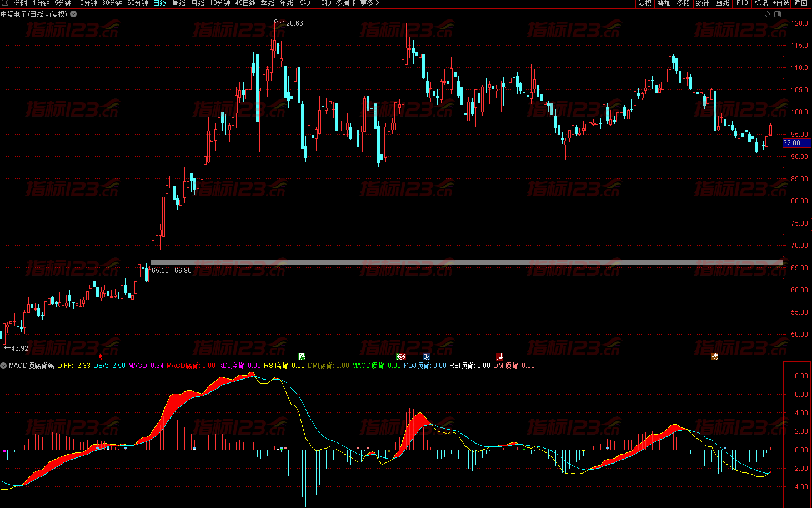Add stock with +自选 button

pos(781,3)
